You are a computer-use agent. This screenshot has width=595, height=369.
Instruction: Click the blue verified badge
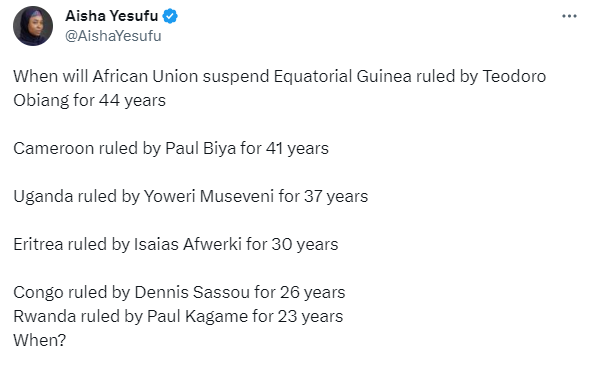coord(170,16)
